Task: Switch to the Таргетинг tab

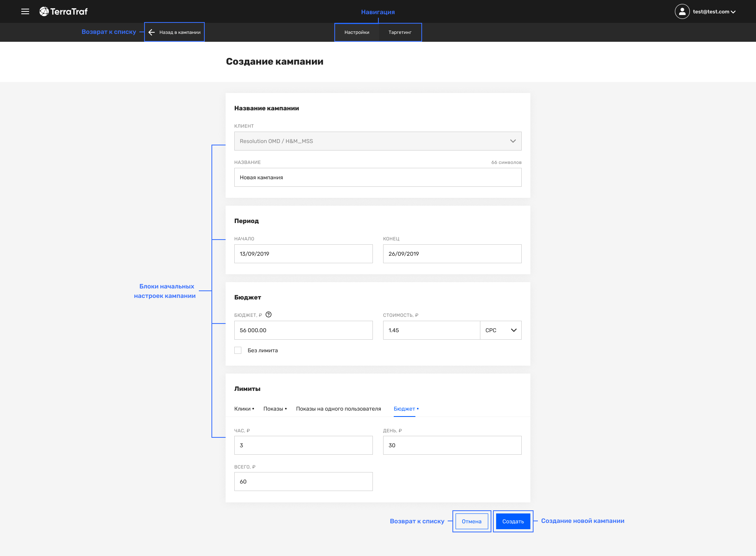Action: (x=400, y=32)
